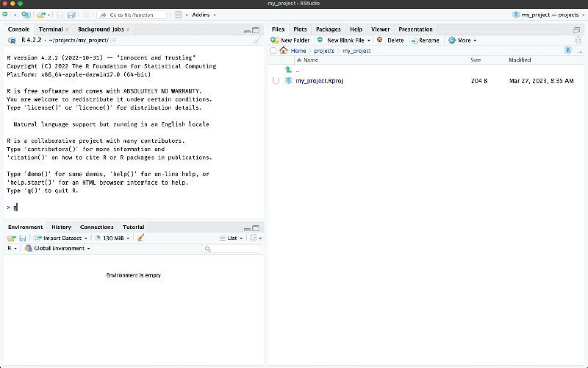Check the my_project.Rproj file checkbox
Viewport: 588px width, 368px height.
point(276,81)
